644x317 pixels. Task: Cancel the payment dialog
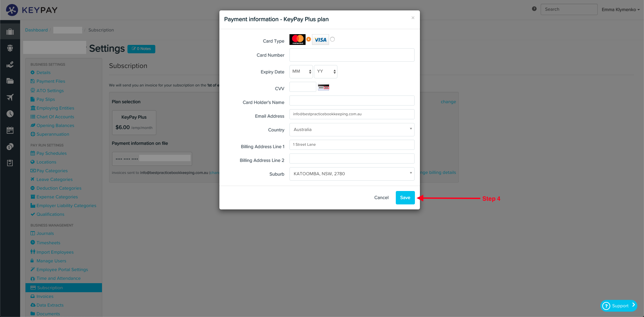point(381,198)
